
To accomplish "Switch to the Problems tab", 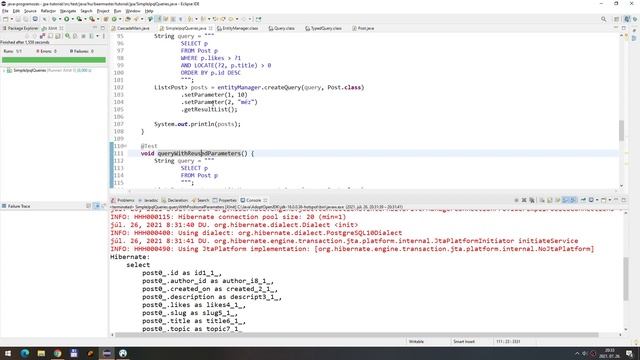I will click(122, 200).
